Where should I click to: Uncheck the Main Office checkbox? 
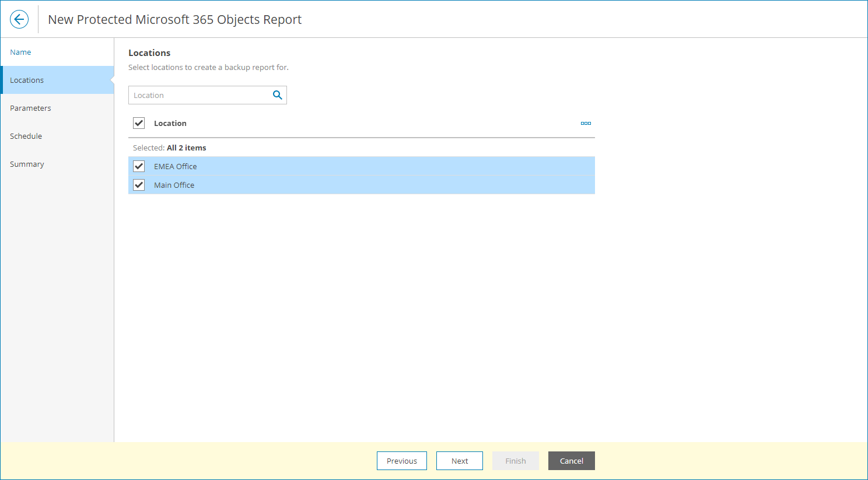(139, 185)
